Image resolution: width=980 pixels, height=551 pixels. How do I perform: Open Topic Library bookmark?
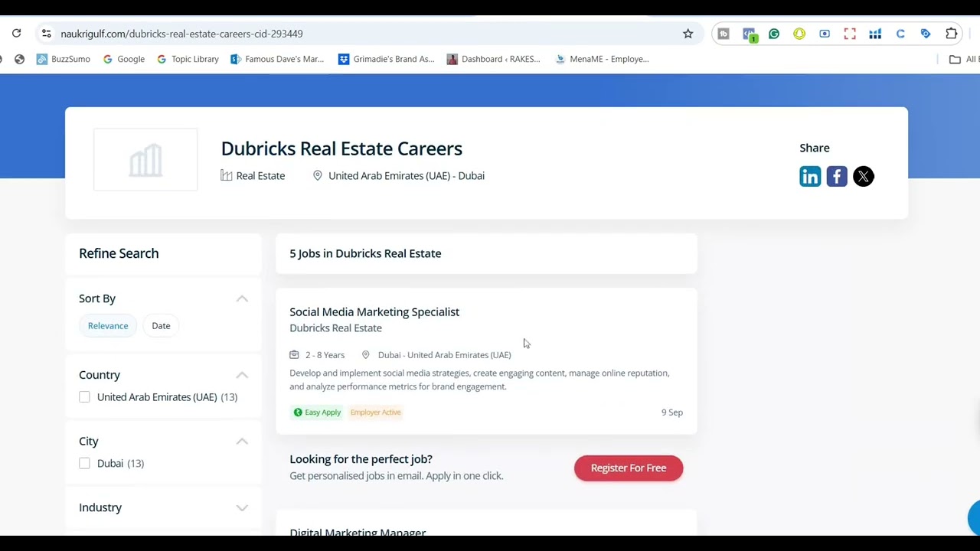tap(188, 59)
